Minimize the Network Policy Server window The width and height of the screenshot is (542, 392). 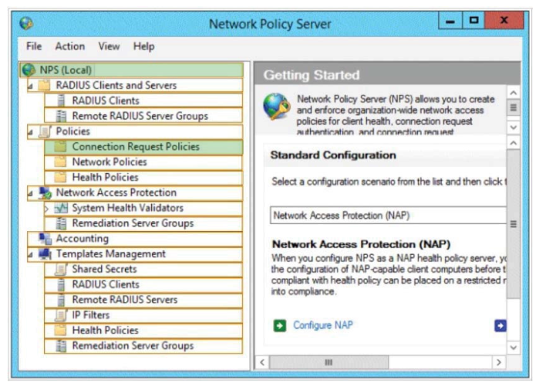click(x=450, y=21)
